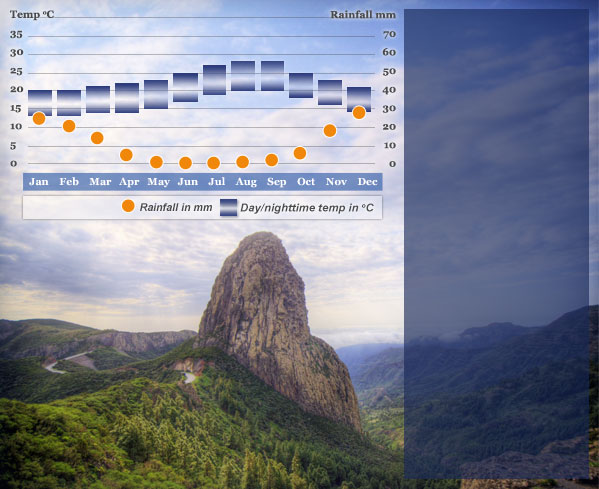Click the Rainfall in mm legend text
The height and width of the screenshot is (489, 599).
click(x=176, y=207)
